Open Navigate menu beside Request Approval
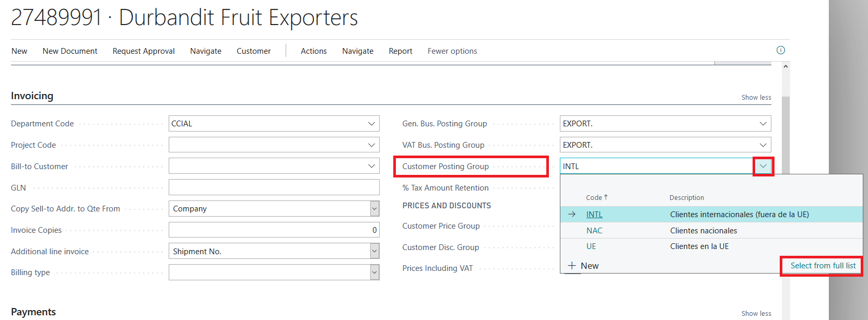This screenshot has height=320, width=868. 206,51
